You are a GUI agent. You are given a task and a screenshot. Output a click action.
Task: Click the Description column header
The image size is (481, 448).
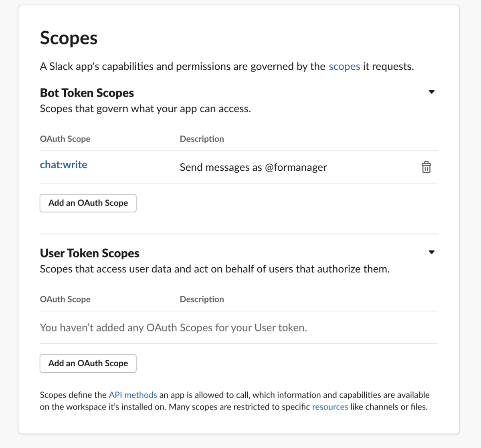(202, 139)
